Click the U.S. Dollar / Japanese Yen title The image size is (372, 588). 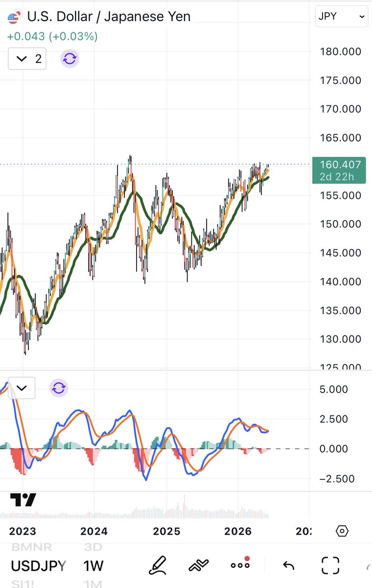(109, 16)
